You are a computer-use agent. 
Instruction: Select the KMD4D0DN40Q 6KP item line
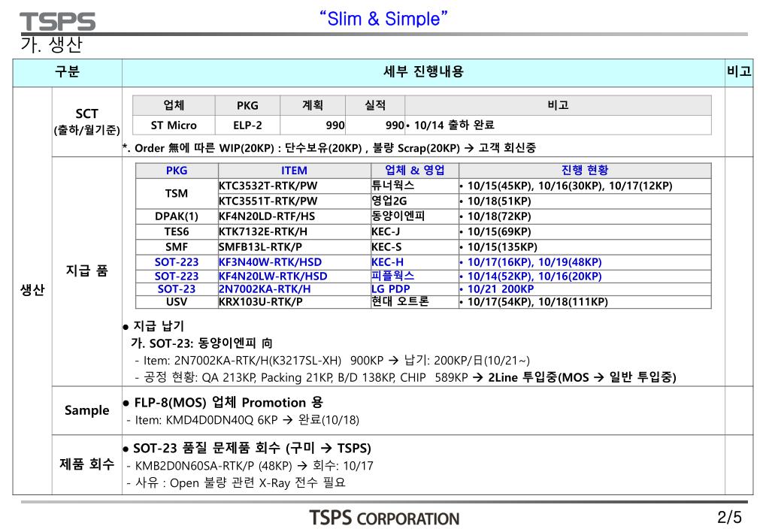[243, 420]
